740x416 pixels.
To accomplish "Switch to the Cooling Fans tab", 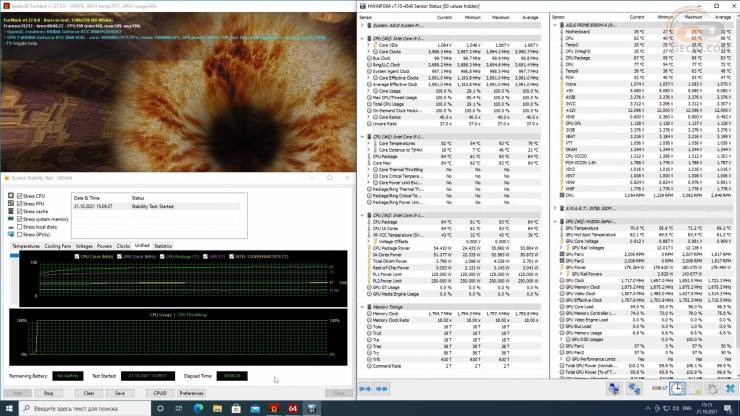I will point(57,246).
